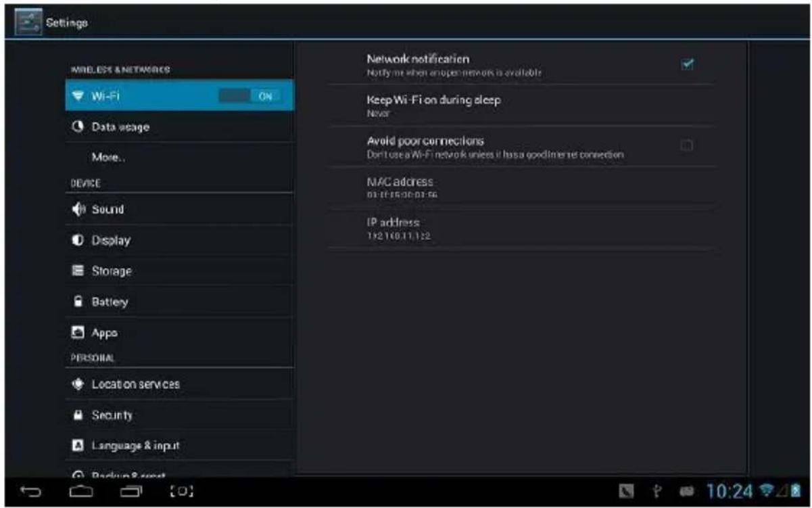Click the Language & input icon
The width and height of the screenshot is (812, 508).
coord(76,446)
